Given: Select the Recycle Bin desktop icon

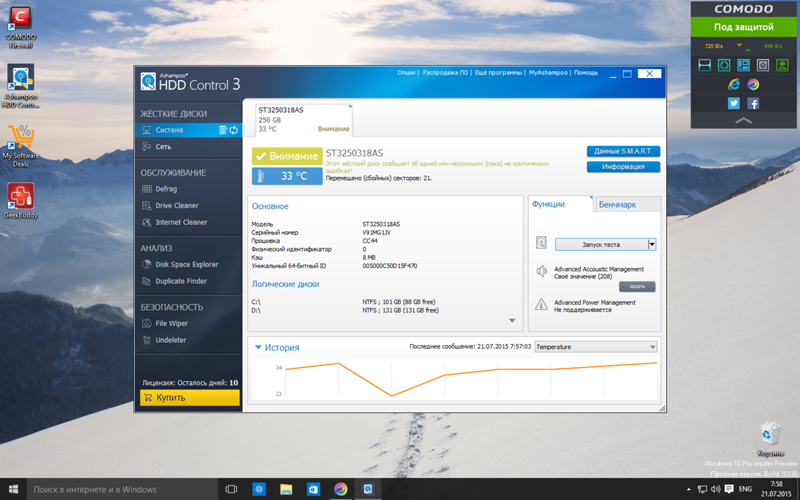Looking at the screenshot, I should [x=770, y=439].
